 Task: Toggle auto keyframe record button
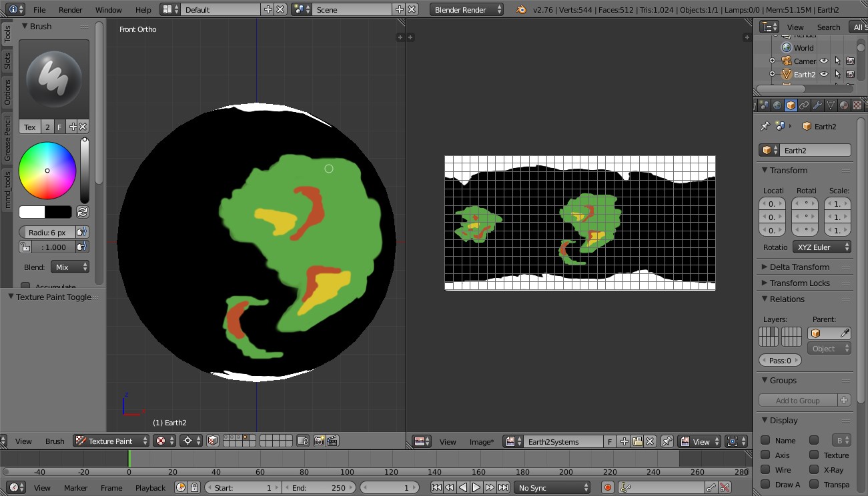[x=608, y=487]
